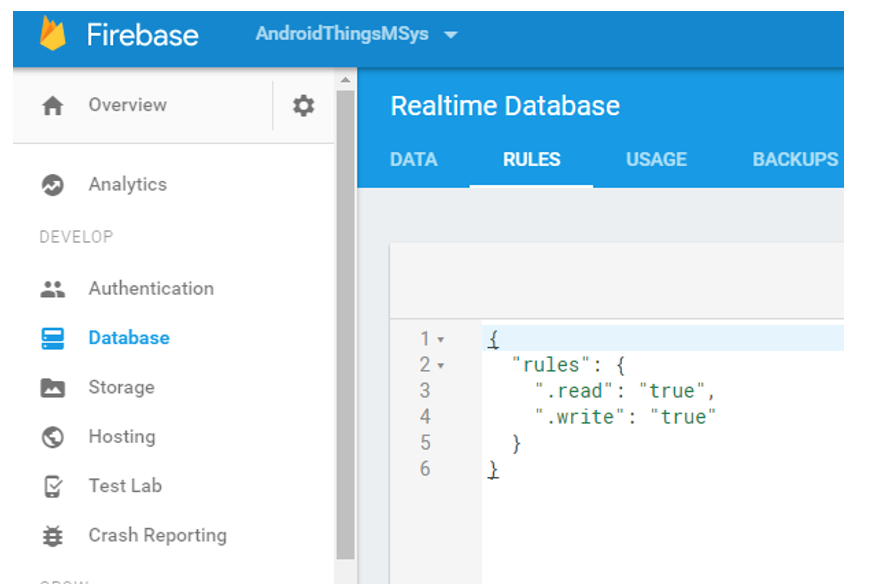Click the closing brace on line 5
The height and width of the screenshot is (587, 874).
tap(516, 444)
